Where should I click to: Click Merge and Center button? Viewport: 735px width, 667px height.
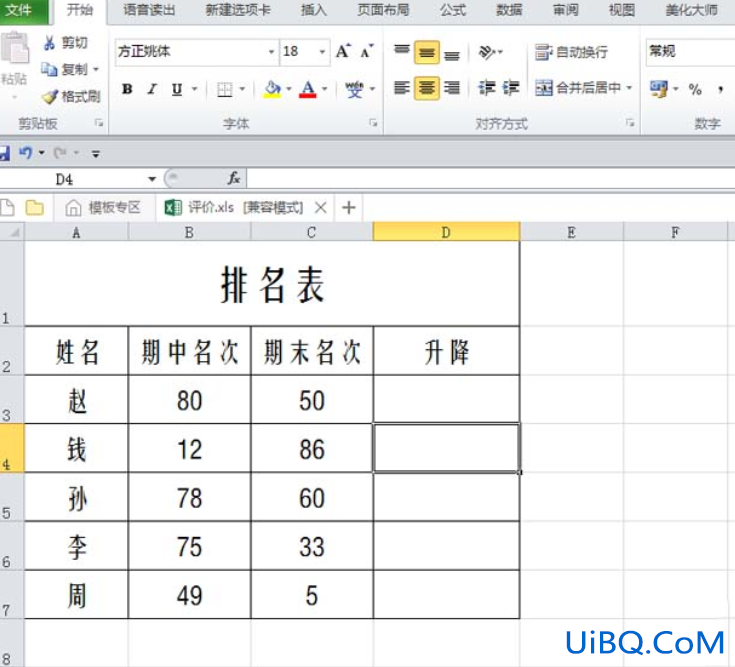[x=578, y=88]
